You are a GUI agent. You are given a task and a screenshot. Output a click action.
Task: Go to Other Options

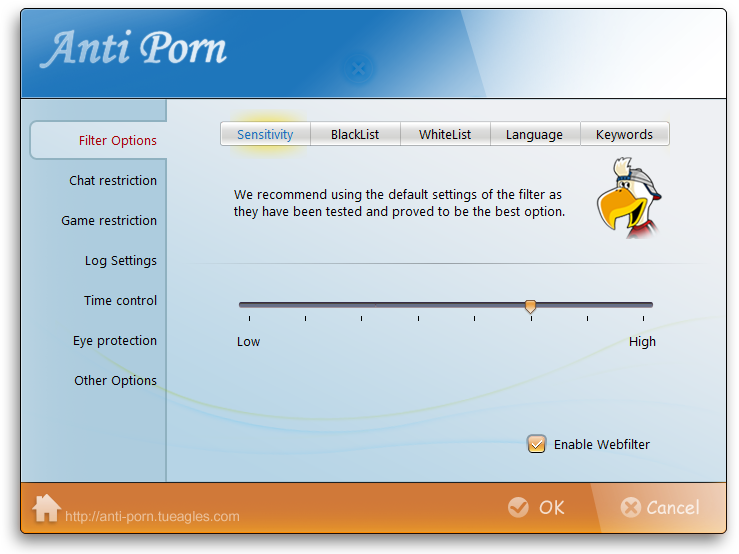[115, 380]
